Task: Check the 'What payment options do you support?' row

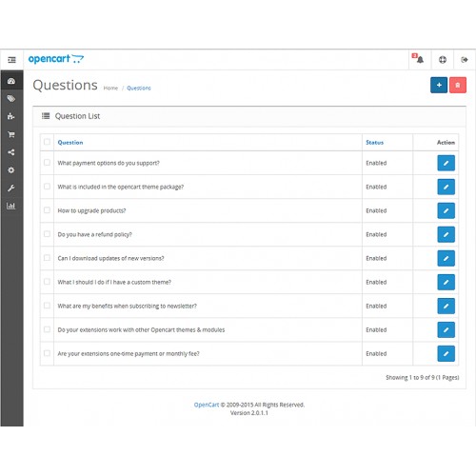Action: (47, 163)
